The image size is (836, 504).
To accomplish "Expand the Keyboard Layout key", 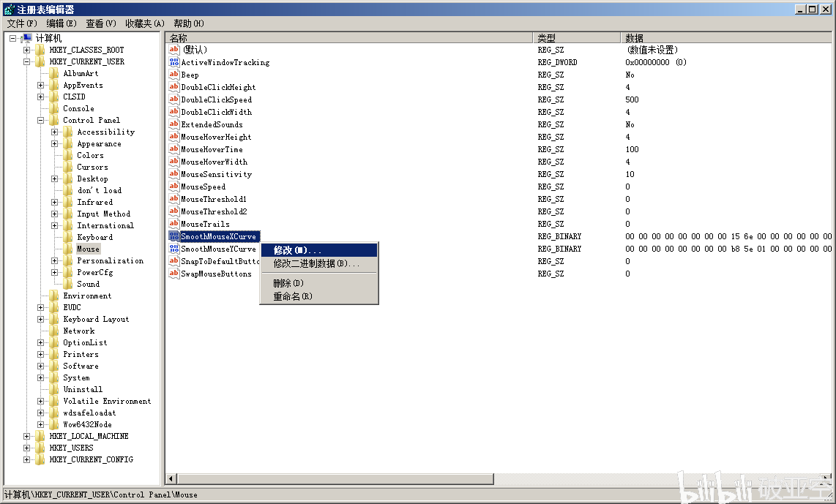I will (40, 319).
